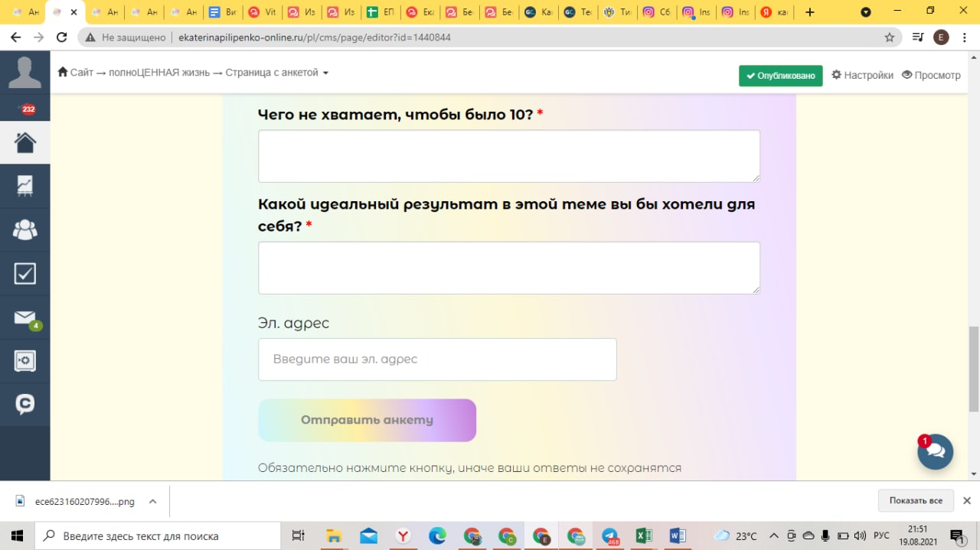Switch to the 'Сб' Instagram tab

658,12
